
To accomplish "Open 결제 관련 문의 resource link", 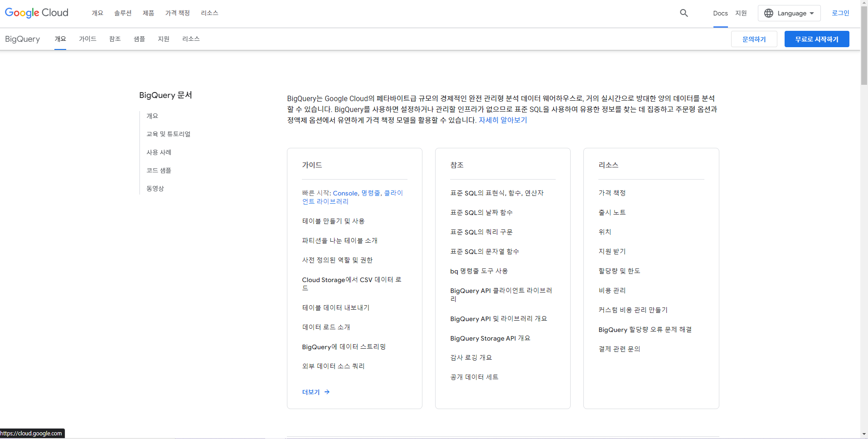I will pyautogui.click(x=619, y=349).
